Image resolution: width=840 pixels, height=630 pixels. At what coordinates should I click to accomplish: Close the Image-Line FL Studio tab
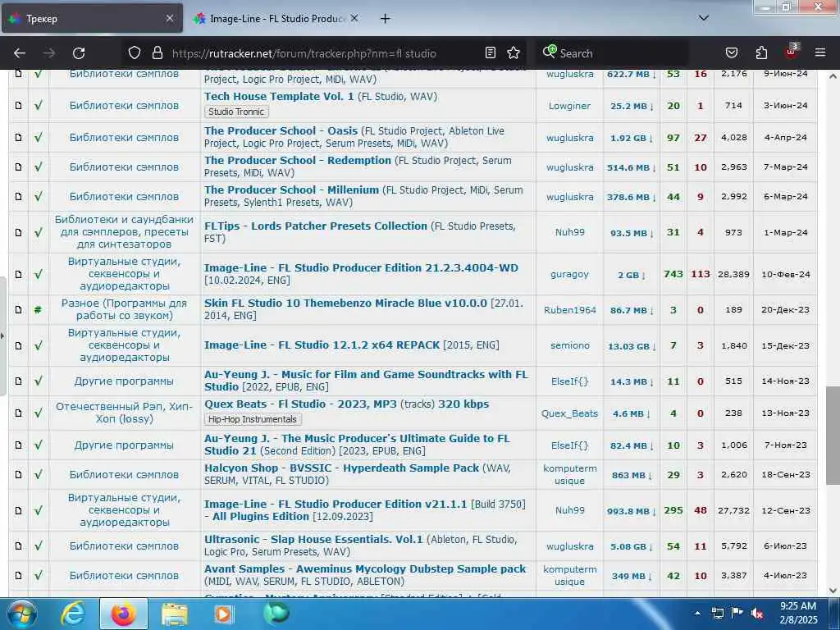354,18
